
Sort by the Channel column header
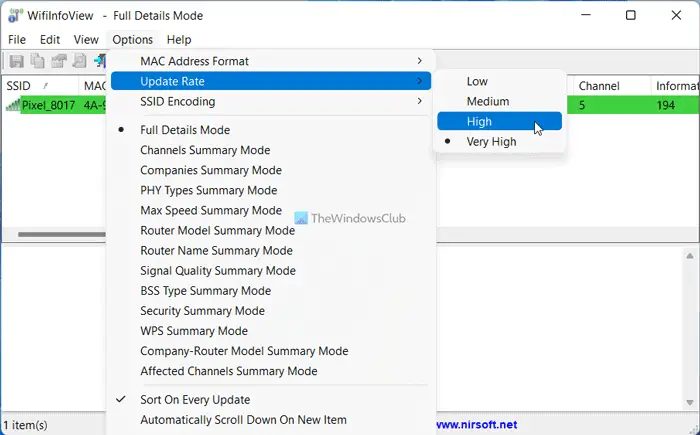612,86
